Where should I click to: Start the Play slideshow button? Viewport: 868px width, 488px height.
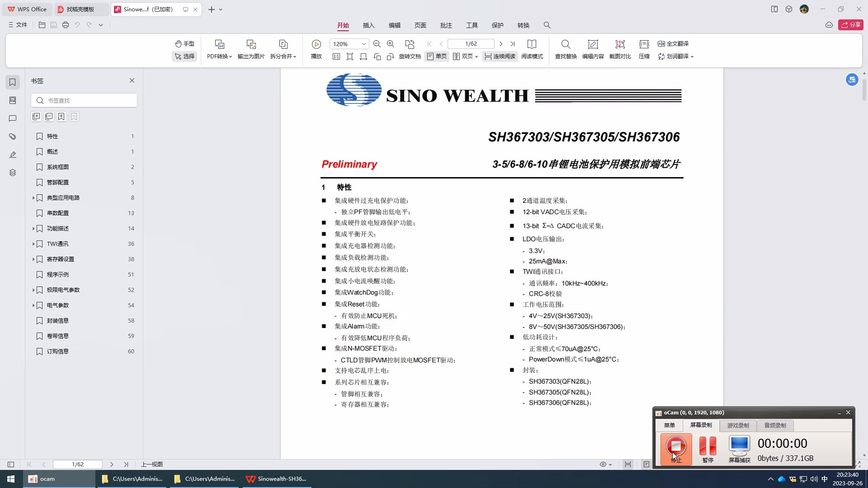pyautogui.click(x=316, y=49)
